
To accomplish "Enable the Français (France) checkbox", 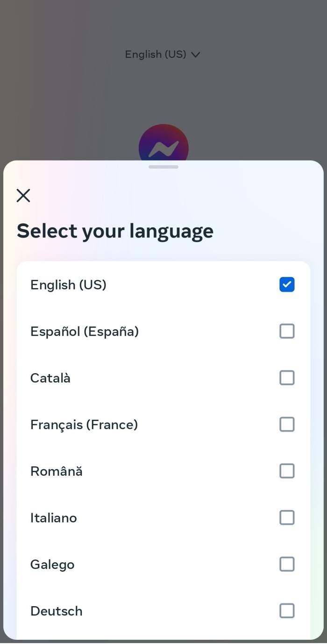I will 287,425.
